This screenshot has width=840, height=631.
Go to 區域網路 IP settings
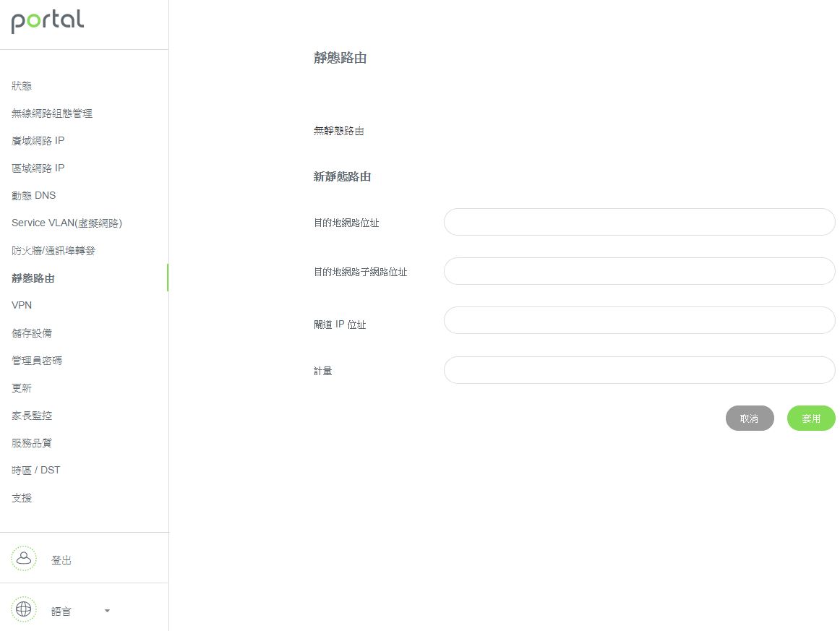coord(38,168)
